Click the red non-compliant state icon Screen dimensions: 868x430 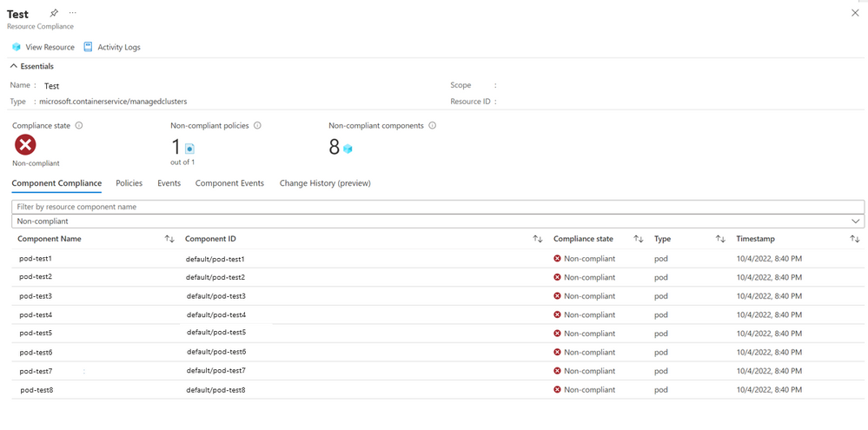pos(25,146)
